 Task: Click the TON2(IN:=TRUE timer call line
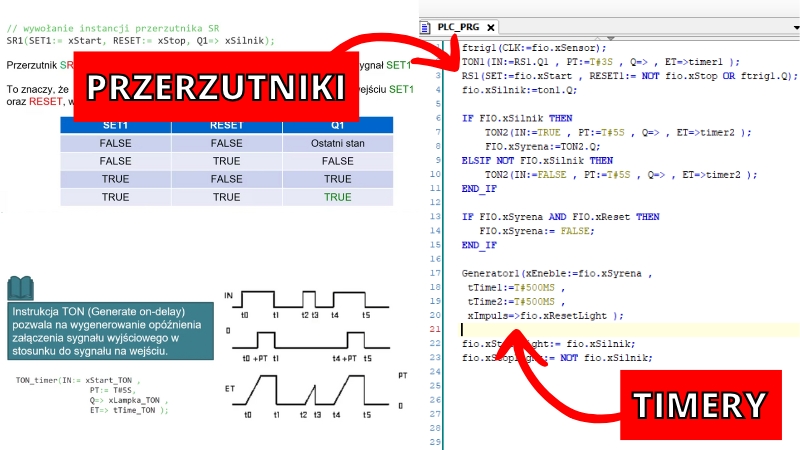618,133
